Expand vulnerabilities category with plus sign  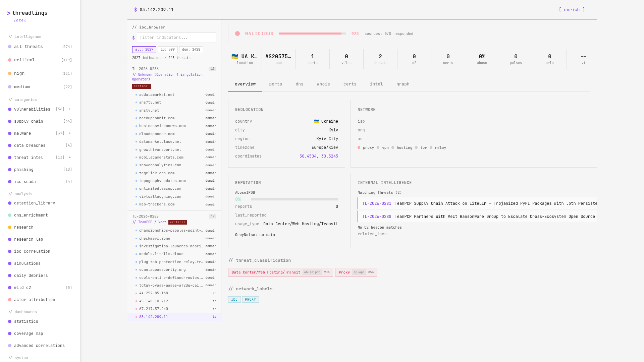(x=70, y=109)
